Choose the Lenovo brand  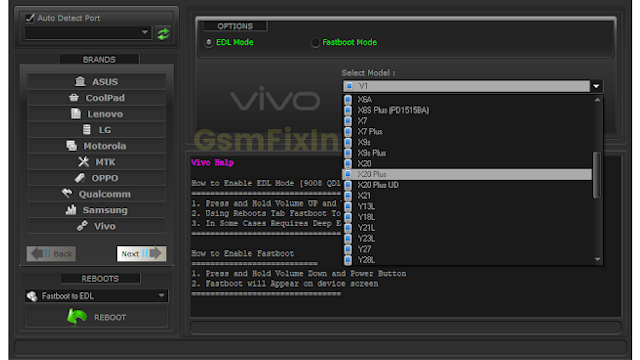tap(97, 114)
